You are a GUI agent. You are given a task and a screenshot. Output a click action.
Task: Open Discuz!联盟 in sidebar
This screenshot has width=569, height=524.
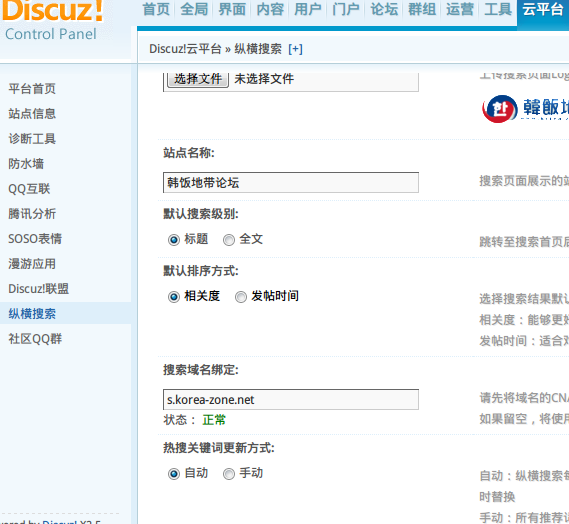click(38, 289)
